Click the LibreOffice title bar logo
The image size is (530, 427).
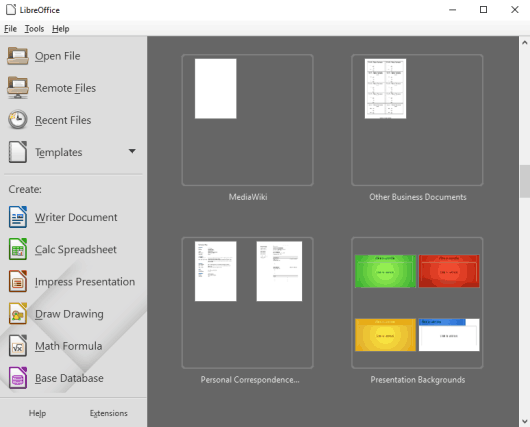[x=11, y=10]
